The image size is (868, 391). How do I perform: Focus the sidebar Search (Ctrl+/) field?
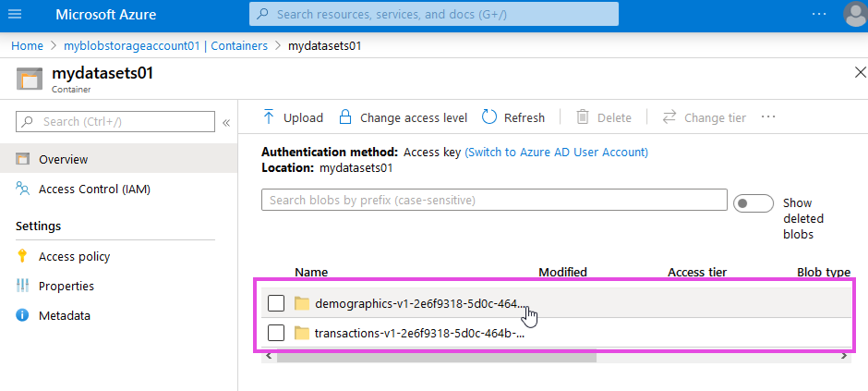click(115, 121)
